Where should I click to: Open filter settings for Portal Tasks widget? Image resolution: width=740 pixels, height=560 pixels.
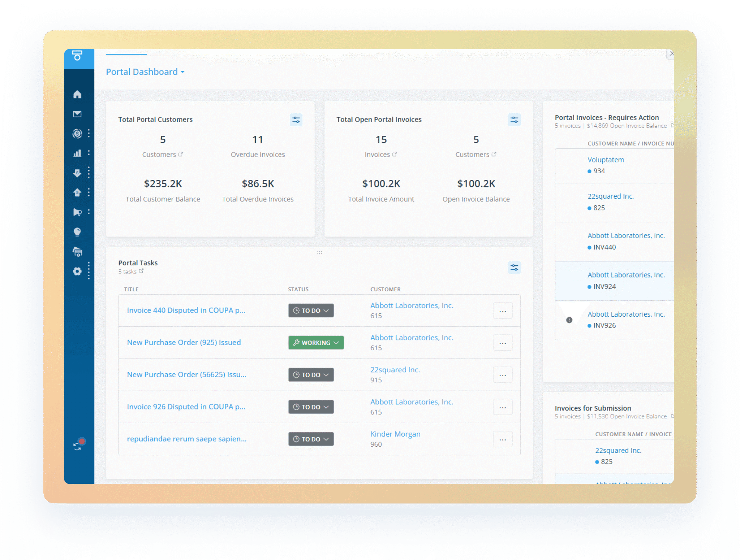(x=514, y=268)
